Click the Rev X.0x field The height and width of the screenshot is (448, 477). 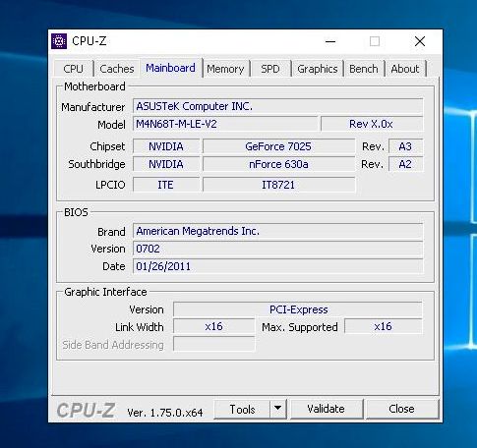(x=372, y=124)
